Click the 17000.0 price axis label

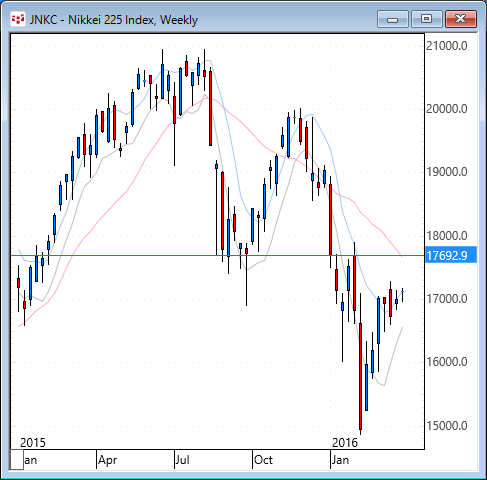tap(447, 299)
